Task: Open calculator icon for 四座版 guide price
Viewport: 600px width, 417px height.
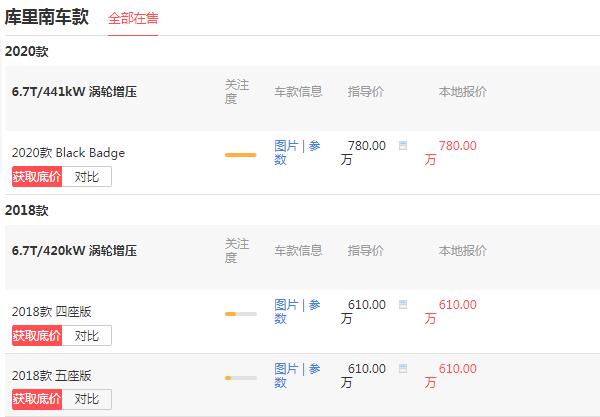Action: (403, 305)
